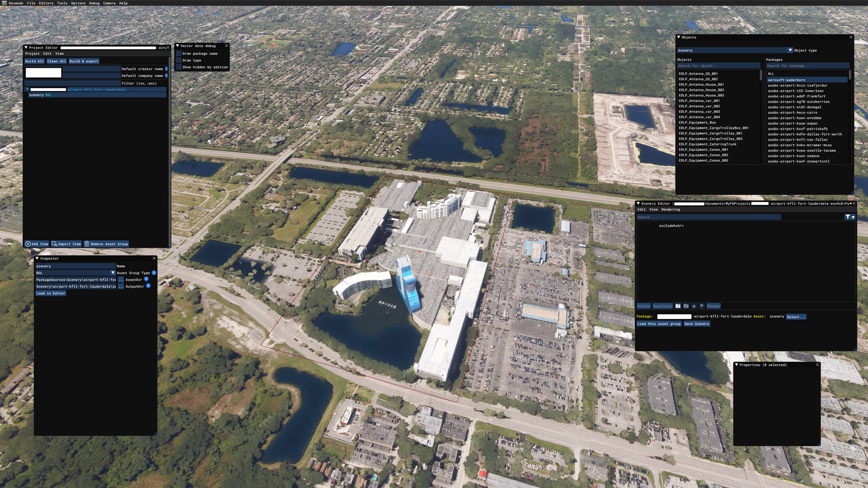Close the Vector data debug panel
Screen dimensions: 868x488
pyautogui.click(x=226, y=46)
